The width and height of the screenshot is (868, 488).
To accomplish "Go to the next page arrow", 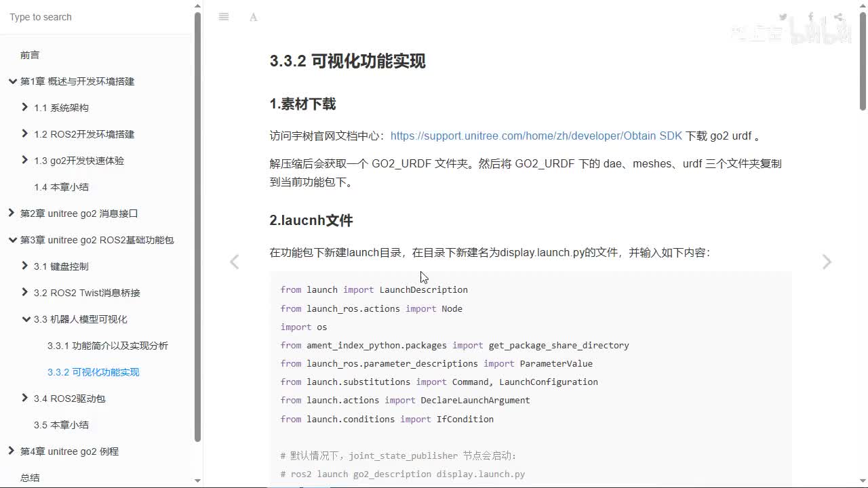I will 827,262.
